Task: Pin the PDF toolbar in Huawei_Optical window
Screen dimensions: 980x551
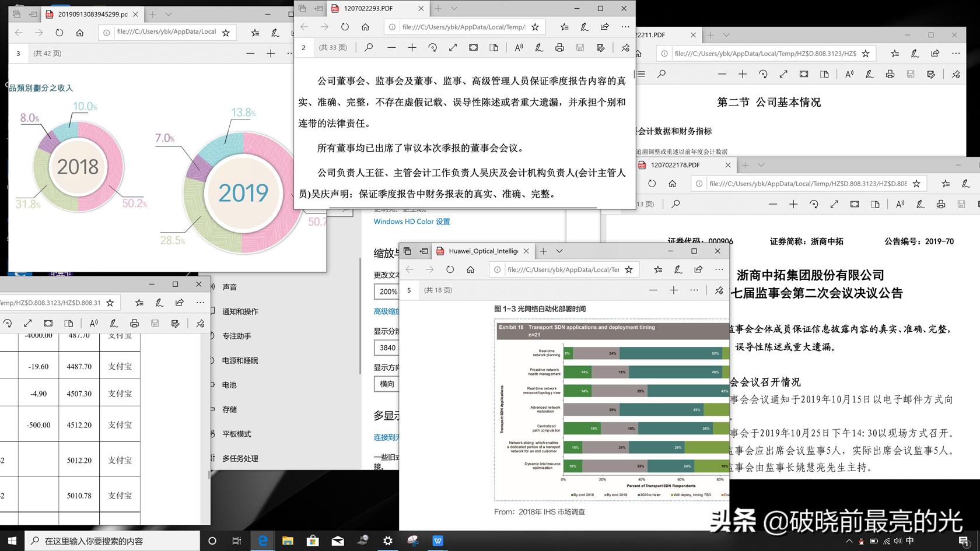Action: [x=719, y=290]
